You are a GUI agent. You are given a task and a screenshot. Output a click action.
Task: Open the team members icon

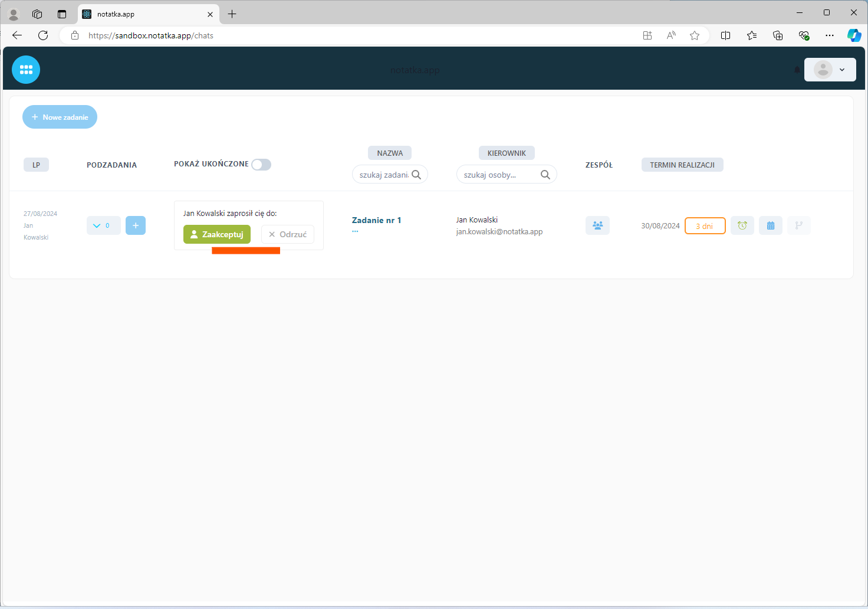597,225
